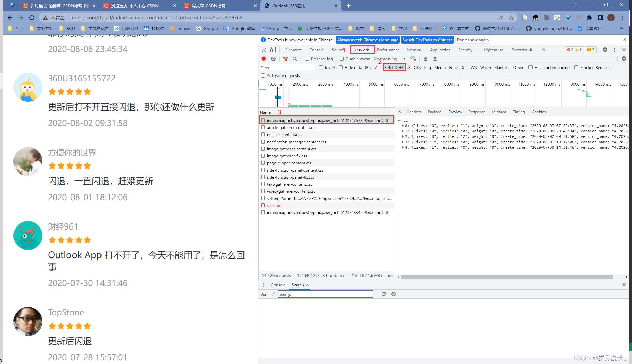Import a HAR file with the upload icon
This screenshot has height=364, width=632.
(426, 59)
